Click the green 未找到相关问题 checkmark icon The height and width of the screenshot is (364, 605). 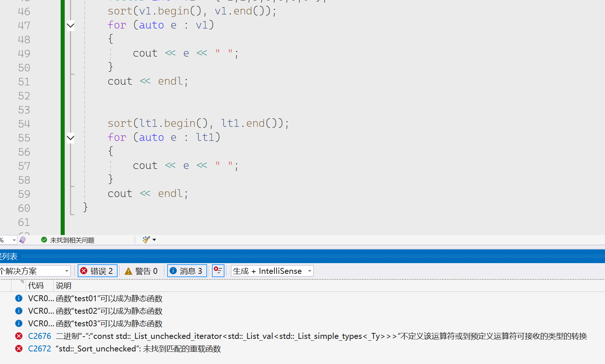(44, 240)
